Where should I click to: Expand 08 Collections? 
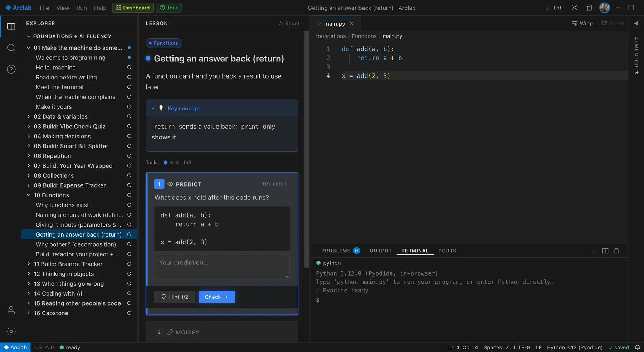pos(29,175)
